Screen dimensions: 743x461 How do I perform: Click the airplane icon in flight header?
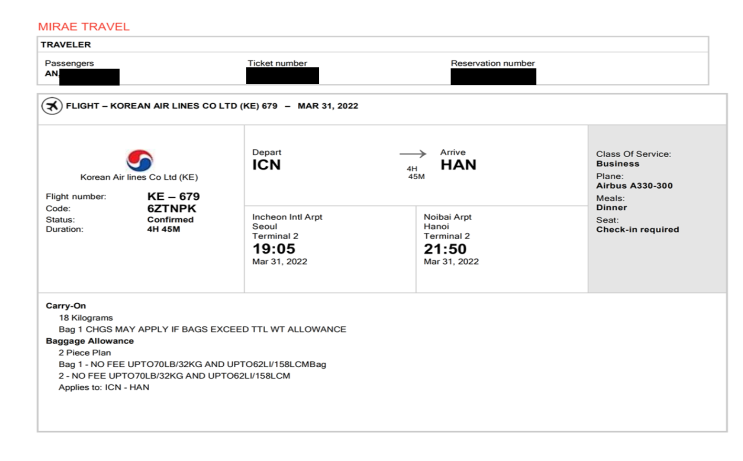click(52, 106)
